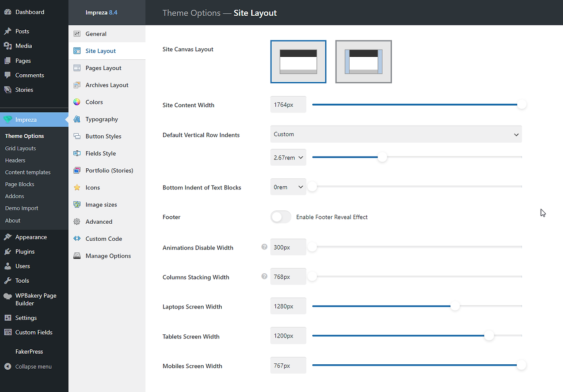The height and width of the screenshot is (392, 563).
Task: Click the Custom Fields icon
Action: [7, 332]
